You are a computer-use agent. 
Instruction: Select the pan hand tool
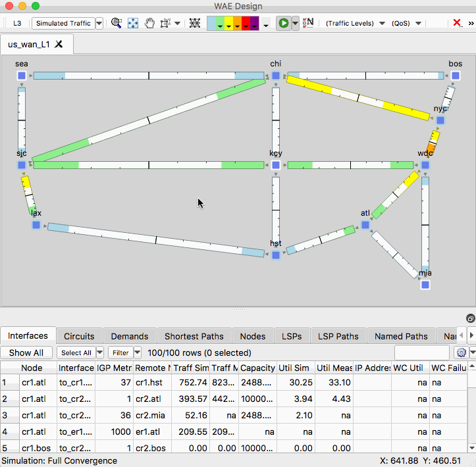pos(149,23)
